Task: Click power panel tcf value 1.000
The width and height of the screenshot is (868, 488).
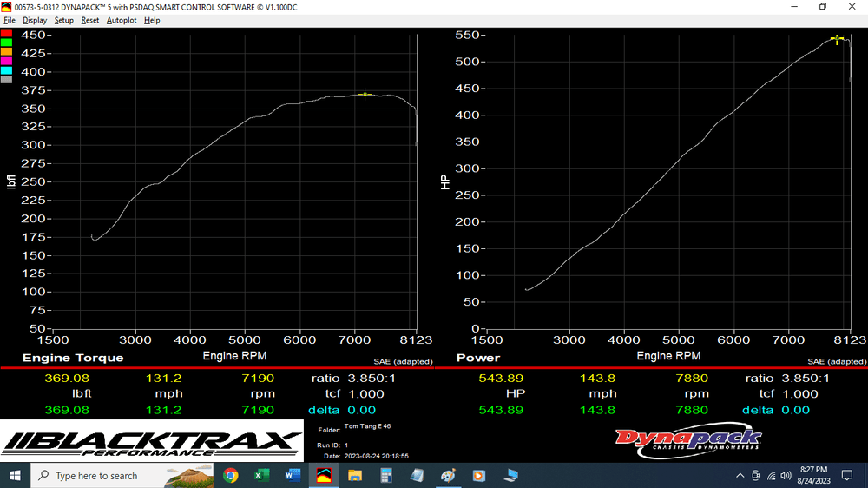Action: point(800,394)
